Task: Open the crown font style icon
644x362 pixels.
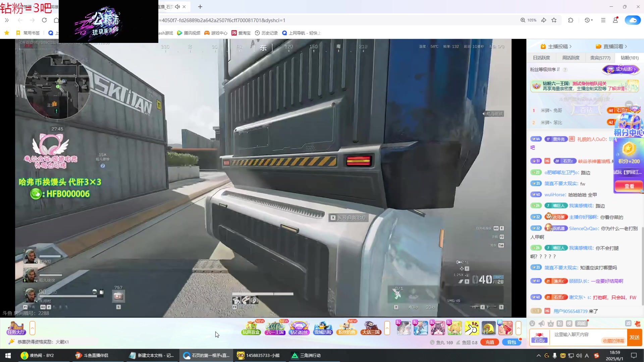Action: pyautogui.click(x=550, y=323)
